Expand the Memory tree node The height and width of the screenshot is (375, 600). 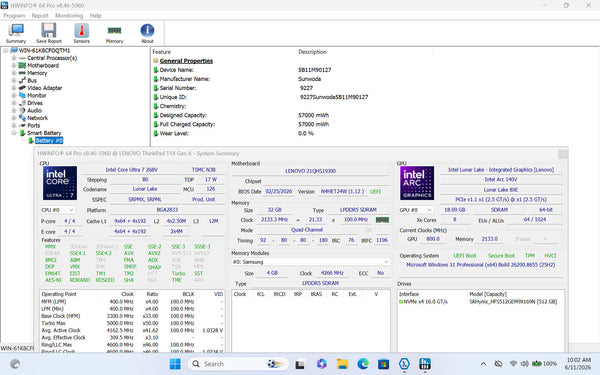click(x=14, y=73)
